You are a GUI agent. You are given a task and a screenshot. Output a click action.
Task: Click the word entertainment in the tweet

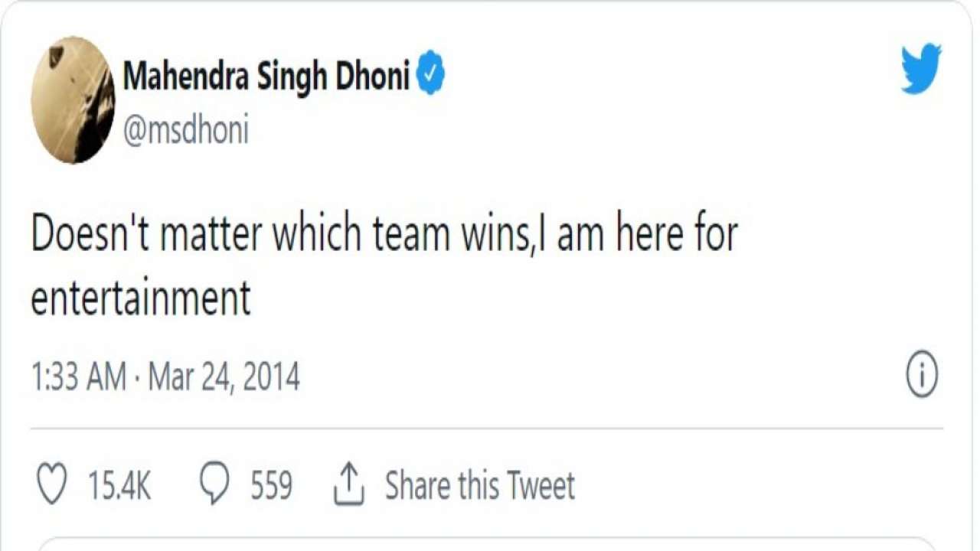point(141,298)
